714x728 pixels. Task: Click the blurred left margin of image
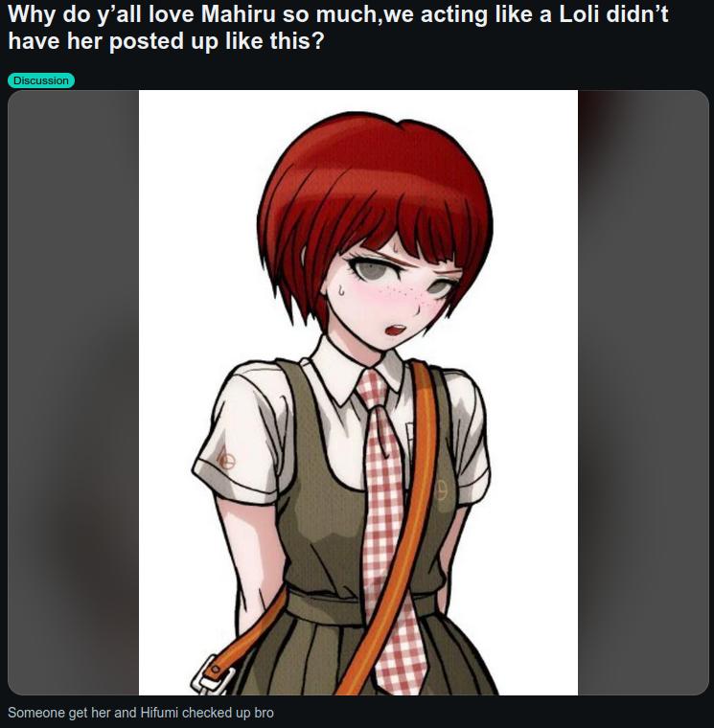pos(73,393)
